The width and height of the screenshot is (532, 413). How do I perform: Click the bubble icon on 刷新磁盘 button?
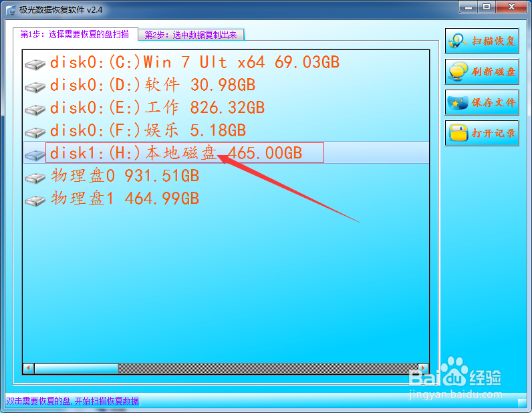point(458,72)
